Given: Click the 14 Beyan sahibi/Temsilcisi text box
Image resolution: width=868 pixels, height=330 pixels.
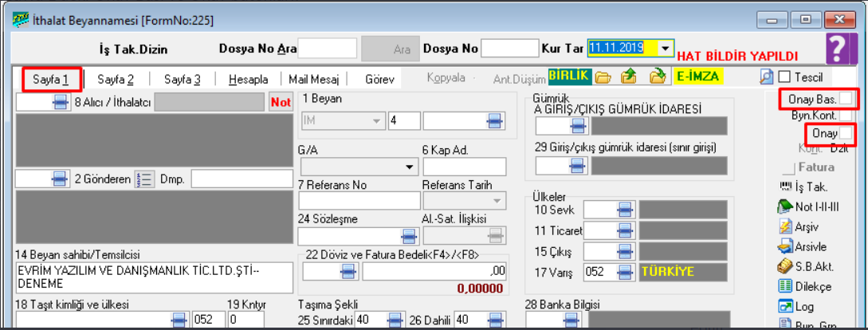Looking at the screenshot, I should click(154, 277).
